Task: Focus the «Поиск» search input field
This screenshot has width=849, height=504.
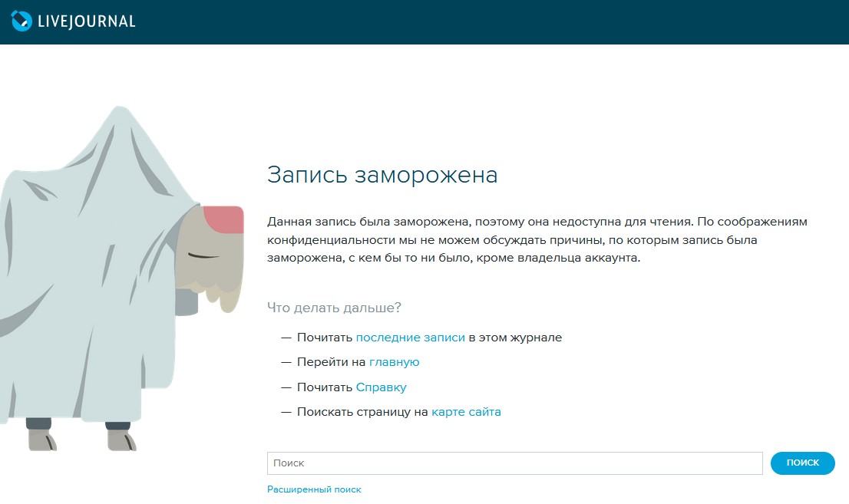Action: tap(515, 463)
